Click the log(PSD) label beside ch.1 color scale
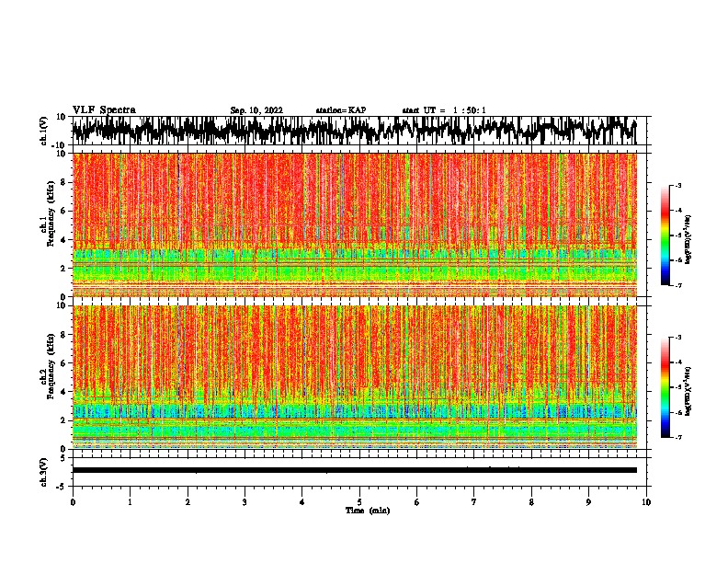 click(x=688, y=239)
